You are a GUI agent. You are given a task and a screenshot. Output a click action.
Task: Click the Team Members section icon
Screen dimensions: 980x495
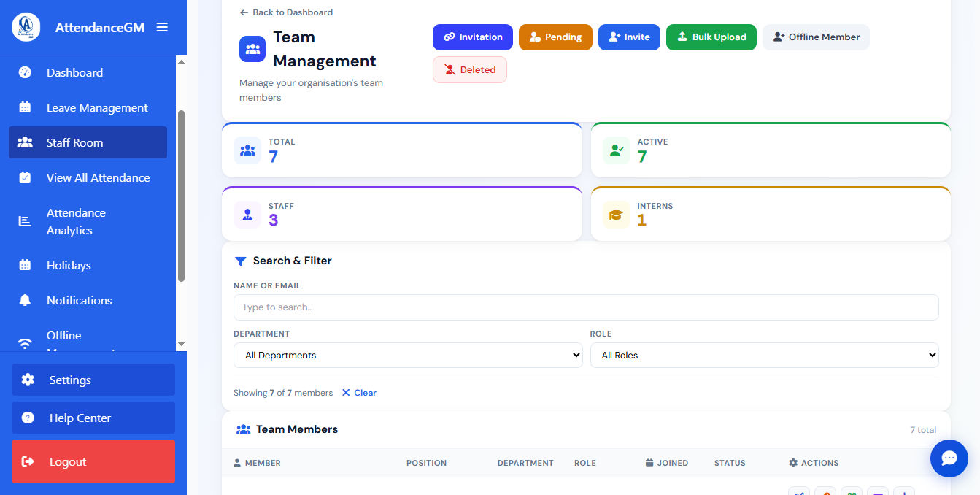[244, 429]
